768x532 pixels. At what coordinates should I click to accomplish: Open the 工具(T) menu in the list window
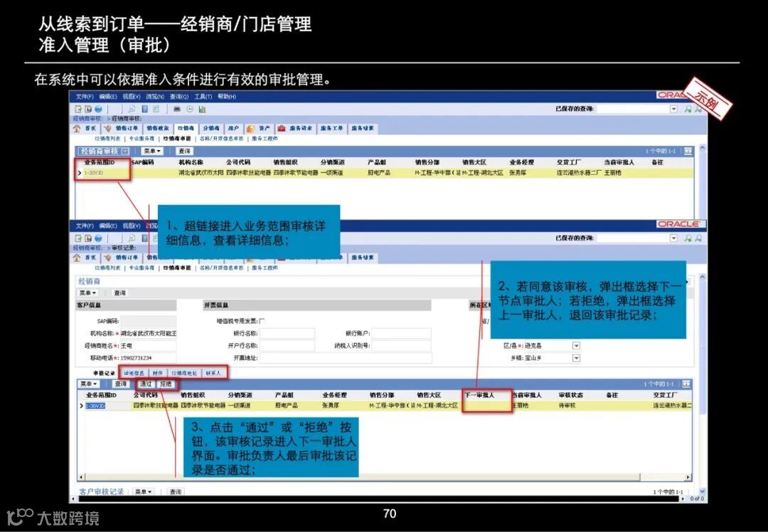pos(203,97)
